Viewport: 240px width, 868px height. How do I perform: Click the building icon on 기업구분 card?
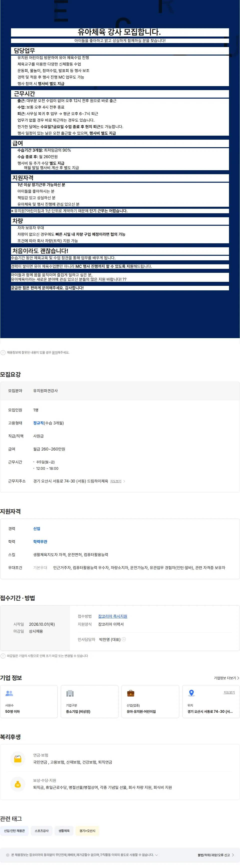point(70,693)
